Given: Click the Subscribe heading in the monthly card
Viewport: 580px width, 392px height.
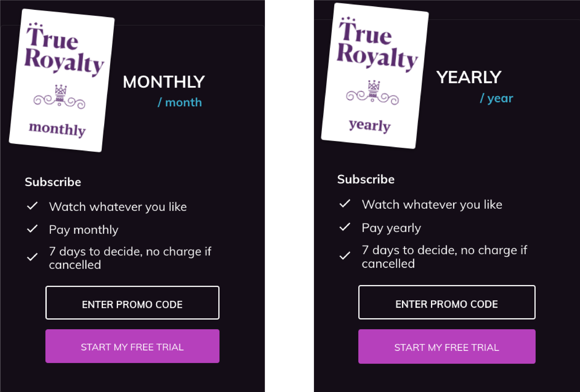Looking at the screenshot, I should pyautogui.click(x=53, y=182).
